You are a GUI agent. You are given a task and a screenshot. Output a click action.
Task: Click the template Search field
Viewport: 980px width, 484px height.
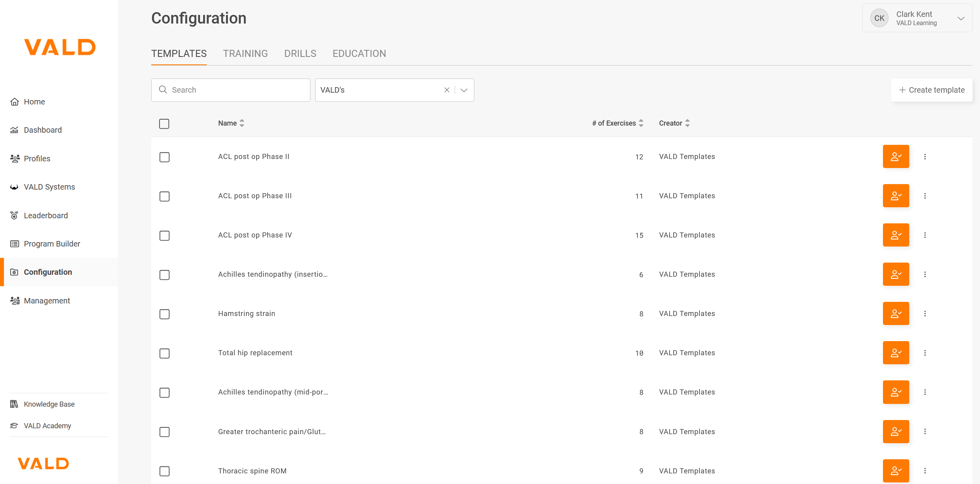(x=236, y=90)
